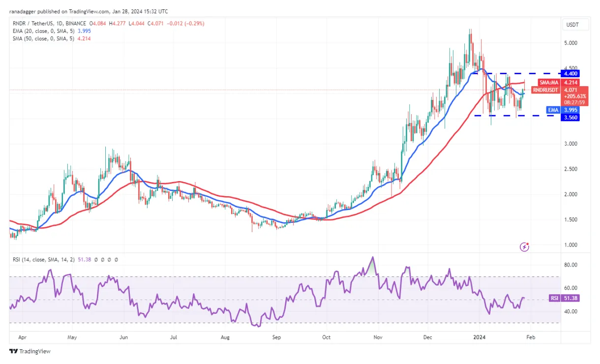Click the blue 4.400 resistance price flag
The height and width of the screenshot is (364, 600).
pyautogui.click(x=570, y=73)
